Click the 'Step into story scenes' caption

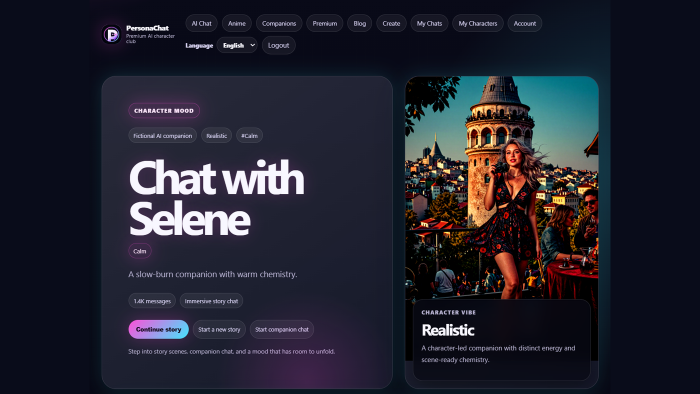[231, 352]
